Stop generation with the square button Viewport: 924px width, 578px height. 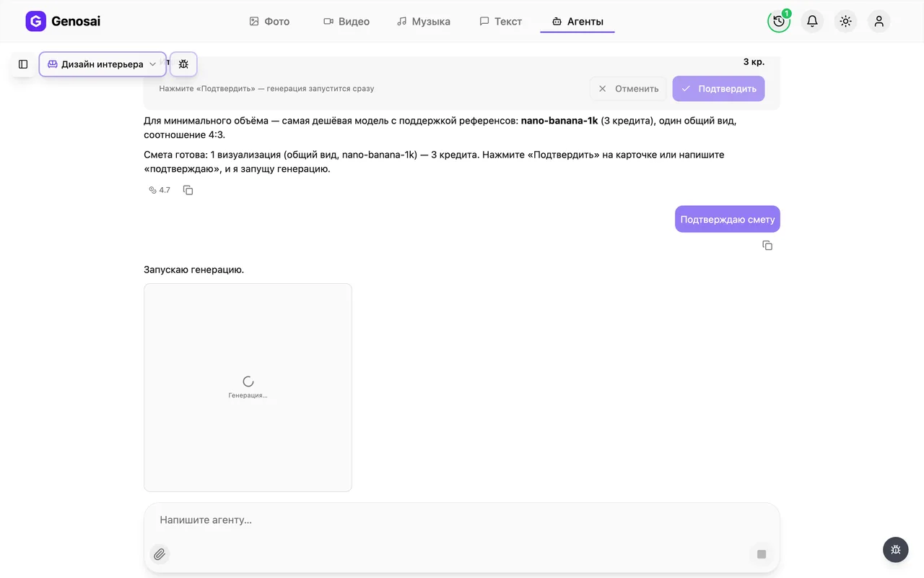point(761,554)
